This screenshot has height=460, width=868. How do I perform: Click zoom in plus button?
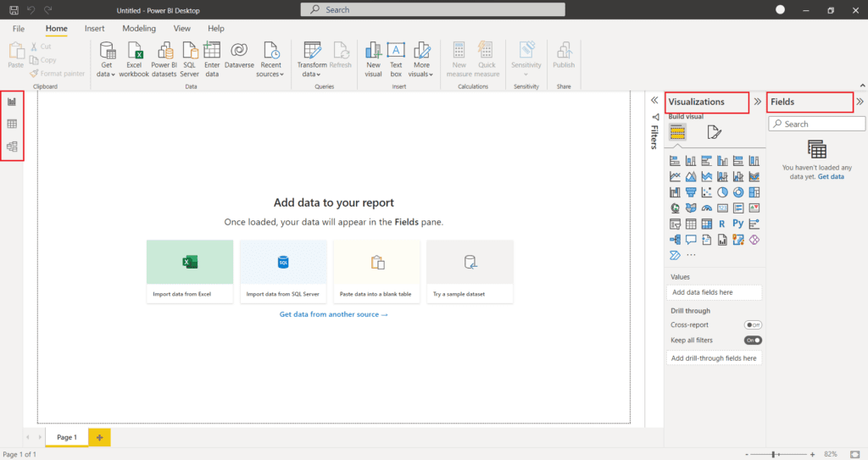[812, 454]
